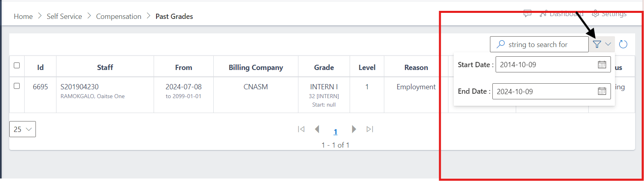The width and height of the screenshot is (644, 181).
Task: Click the text '32 [INTERN]'
Action: pyautogui.click(x=324, y=96)
